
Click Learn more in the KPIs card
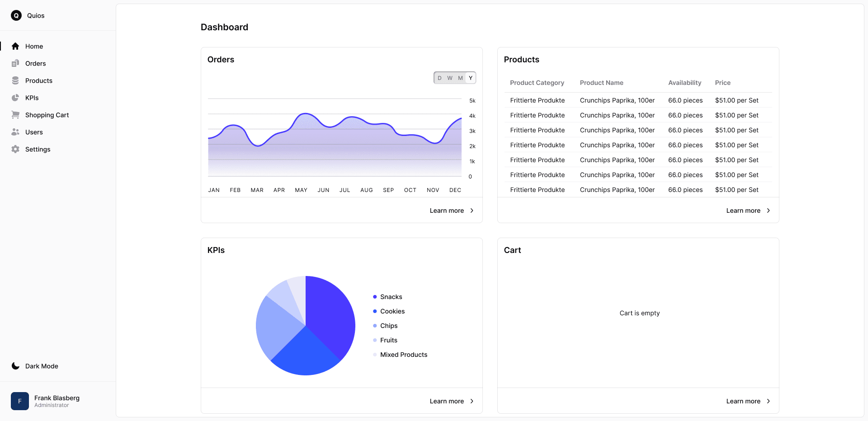[447, 401]
